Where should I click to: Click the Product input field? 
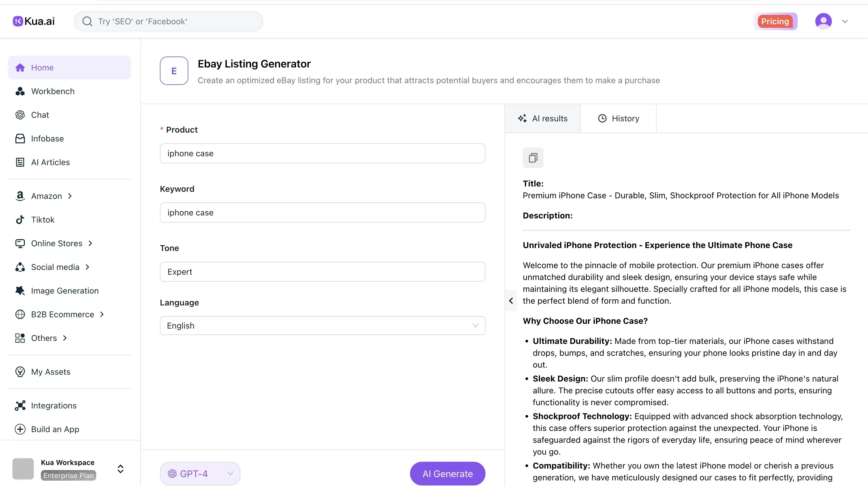point(322,153)
